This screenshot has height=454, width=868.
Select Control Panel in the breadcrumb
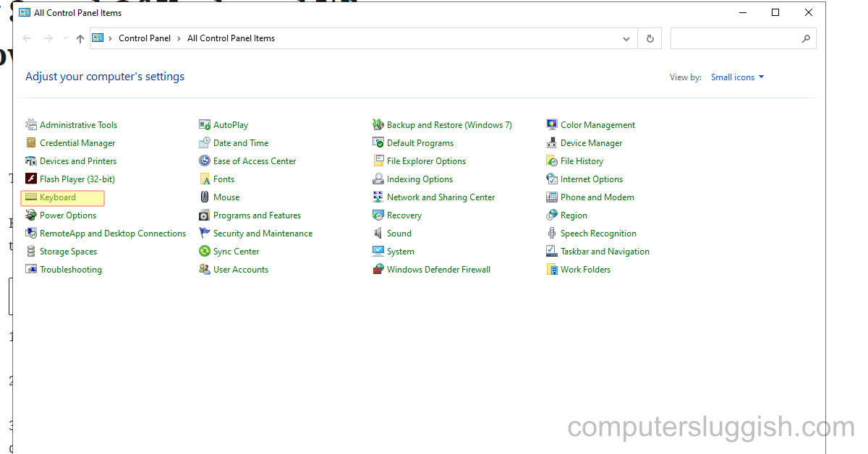(145, 38)
